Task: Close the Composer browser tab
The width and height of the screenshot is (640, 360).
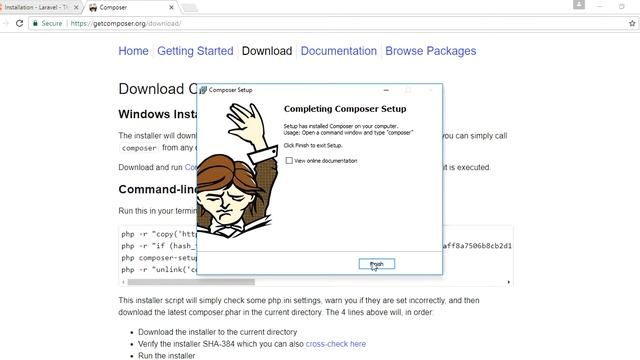Action: tap(171, 7)
